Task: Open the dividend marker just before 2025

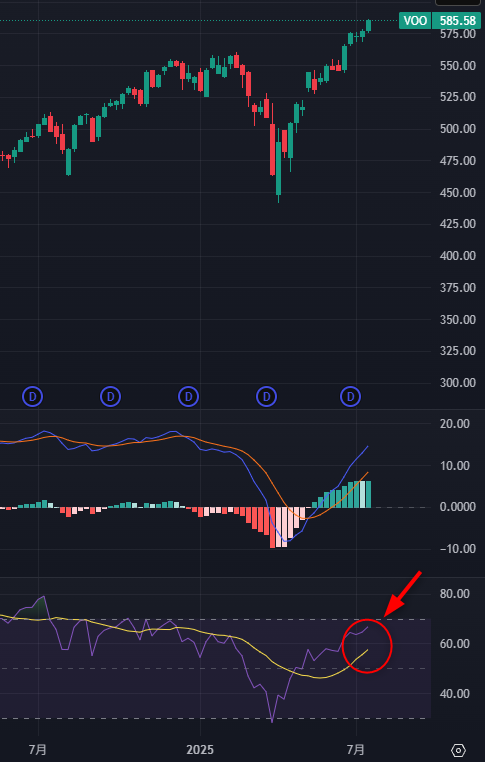Action: pyautogui.click(x=189, y=397)
